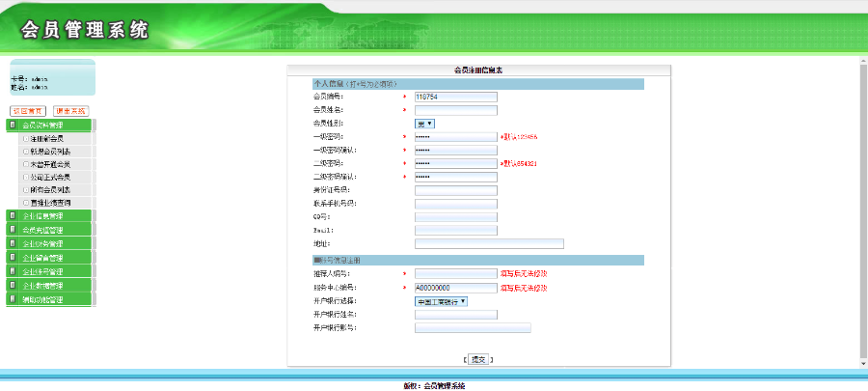
Task: Open the member list entry below 注册新会员
Action: point(50,152)
